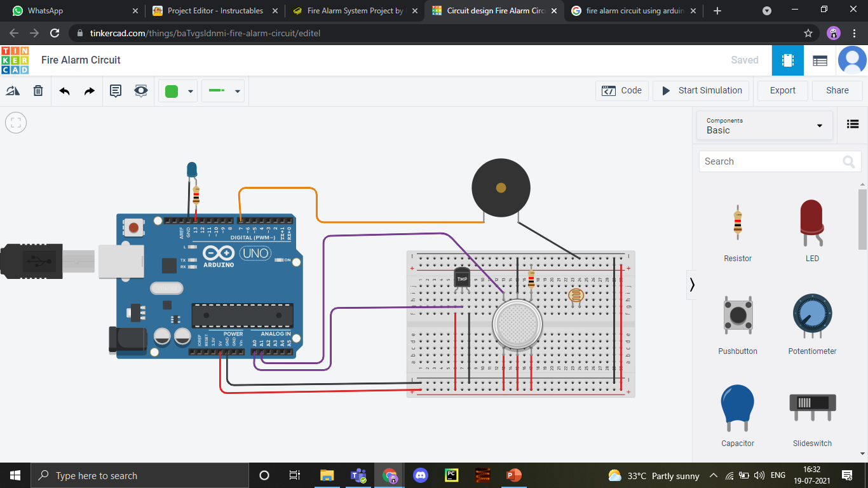The height and width of the screenshot is (488, 868).
Task: Open Discord from taskbar
Action: point(421,475)
